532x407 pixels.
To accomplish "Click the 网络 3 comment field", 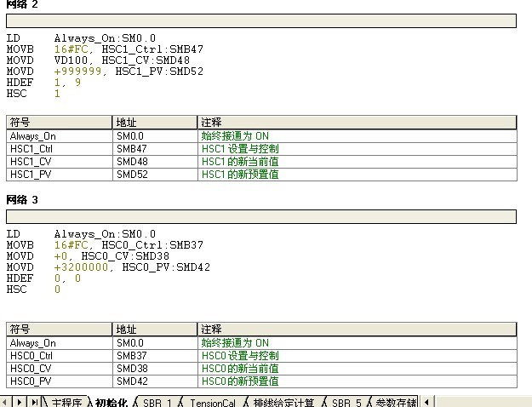I will click(260, 216).
